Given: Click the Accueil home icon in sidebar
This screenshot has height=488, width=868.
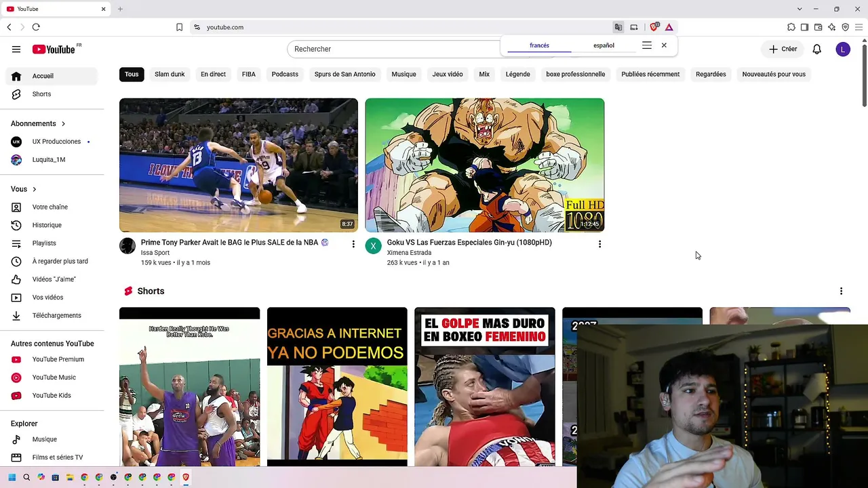Looking at the screenshot, I should pyautogui.click(x=16, y=76).
